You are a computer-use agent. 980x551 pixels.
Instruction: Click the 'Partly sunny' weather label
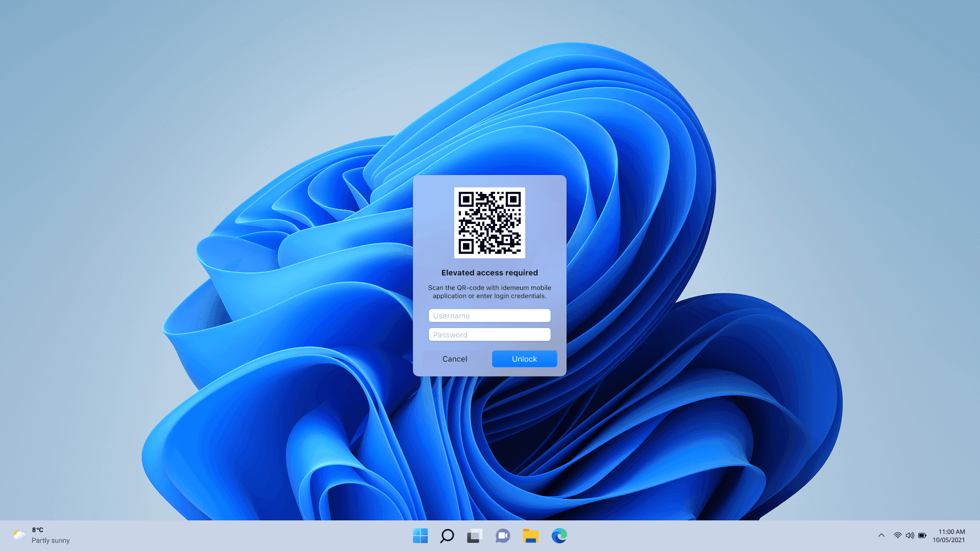(51, 541)
